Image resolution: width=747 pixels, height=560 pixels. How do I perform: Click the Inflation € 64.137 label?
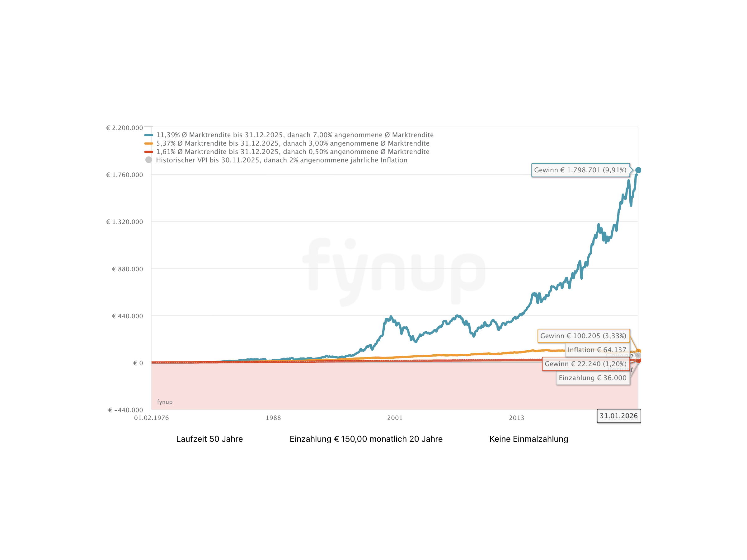pyautogui.click(x=597, y=350)
